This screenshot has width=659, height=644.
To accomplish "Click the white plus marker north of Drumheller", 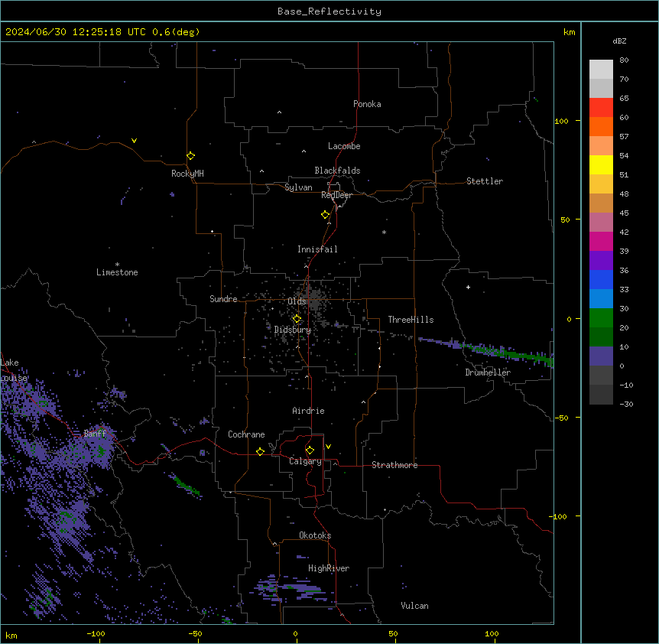I will [x=468, y=287].
